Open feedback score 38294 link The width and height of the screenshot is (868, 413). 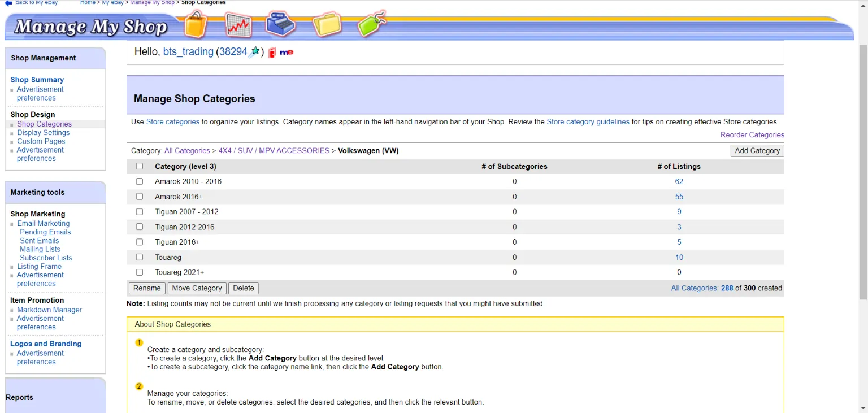click(233, 52)
